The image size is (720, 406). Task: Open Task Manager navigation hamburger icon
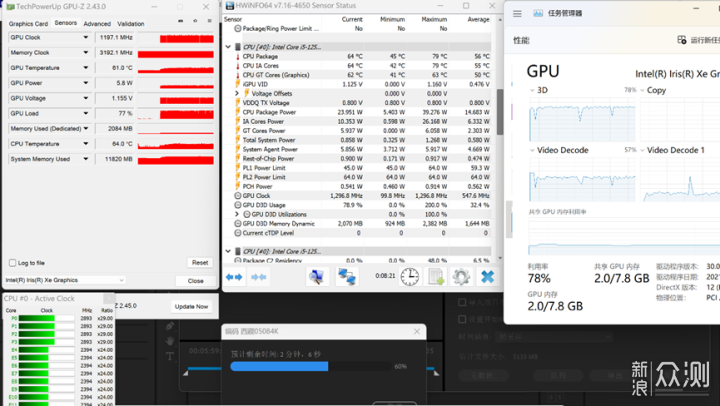click(517, 13)
